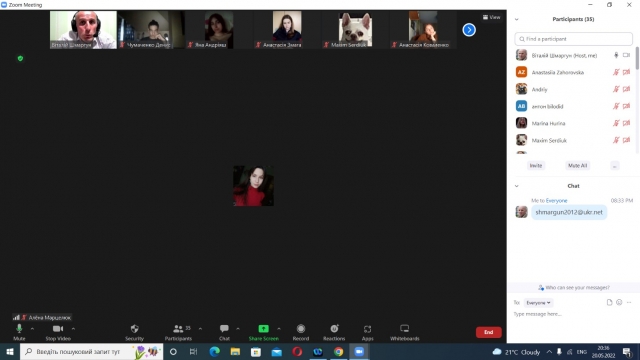The height and width of the screenshot is (360, 640).
Task: Click the Chat bubble icon in toolbar
Action: (224, 329)
